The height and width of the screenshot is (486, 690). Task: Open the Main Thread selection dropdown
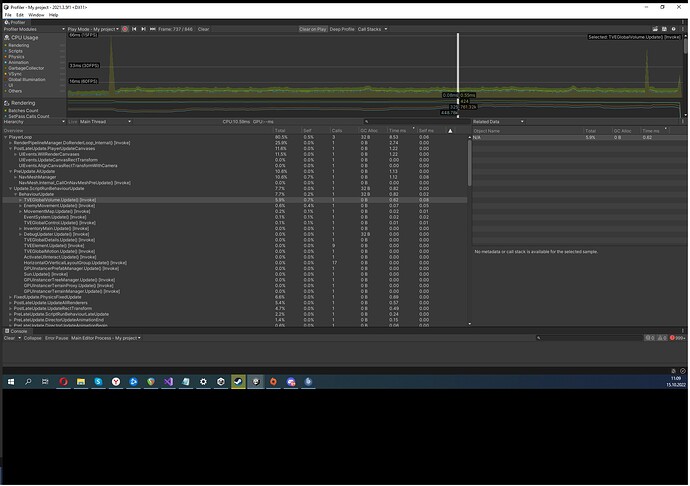pyautogui.click(x=105, y=122)
